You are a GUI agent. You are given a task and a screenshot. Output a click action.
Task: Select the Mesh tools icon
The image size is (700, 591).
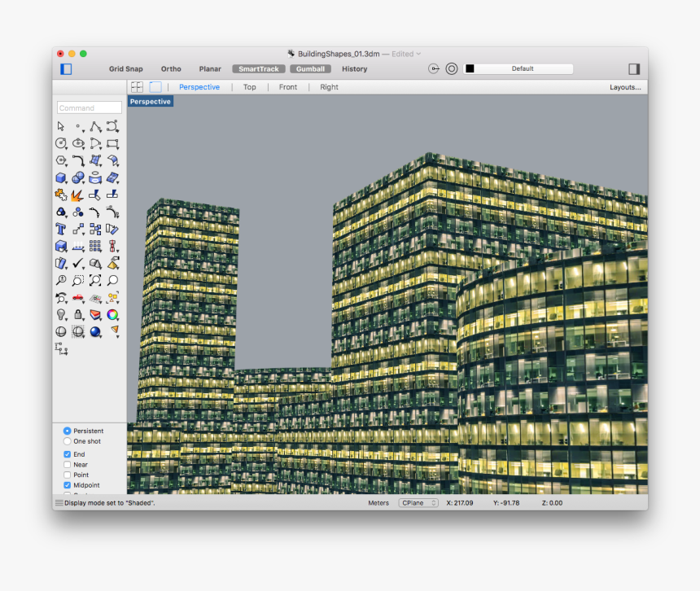[x=112, y=177]
